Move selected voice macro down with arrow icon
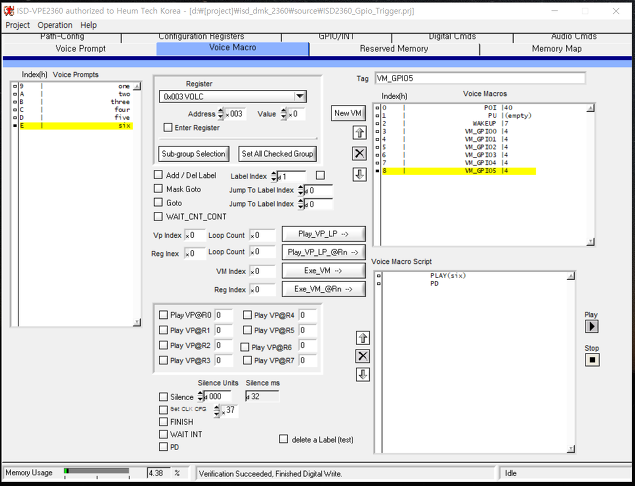Viewport: 635px width, 486px height. [360, 175]
